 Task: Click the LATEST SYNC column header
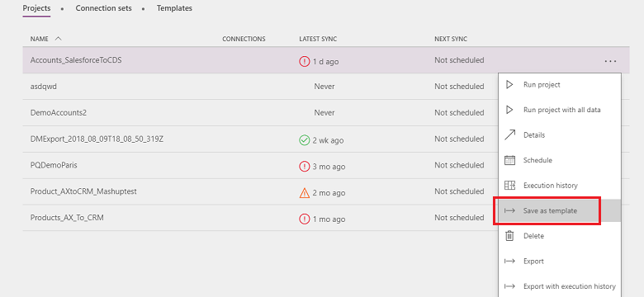pyautogui.click(x=318, y=39)
